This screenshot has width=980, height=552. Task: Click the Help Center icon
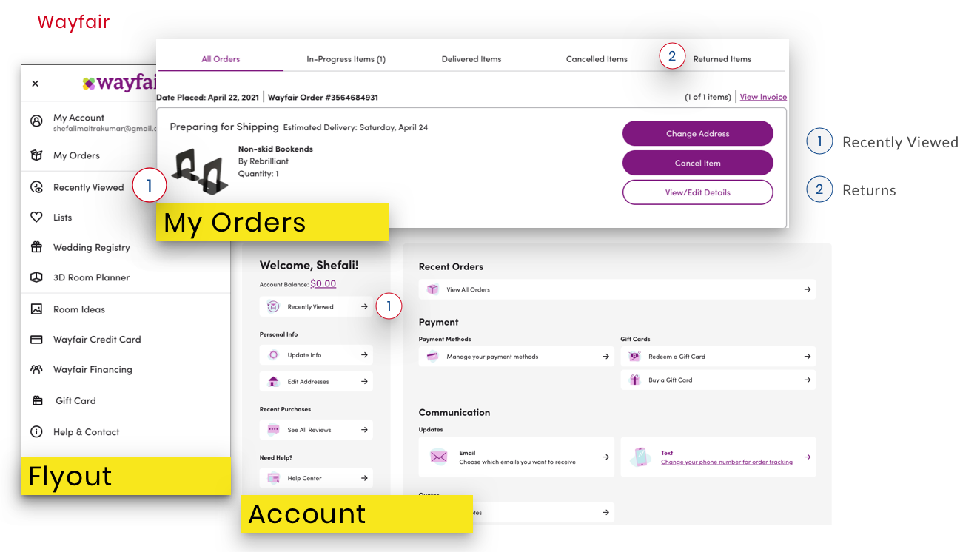tap(273, 478)
